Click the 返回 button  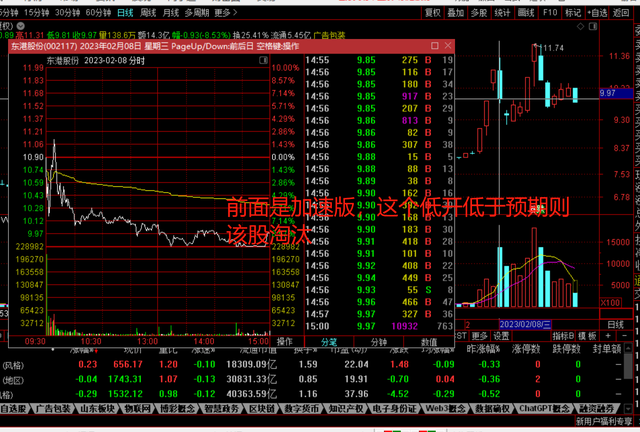coord(621,13)
